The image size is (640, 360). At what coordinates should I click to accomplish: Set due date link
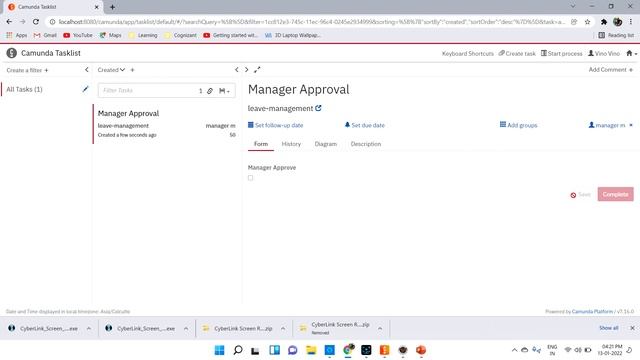point(364,125)
